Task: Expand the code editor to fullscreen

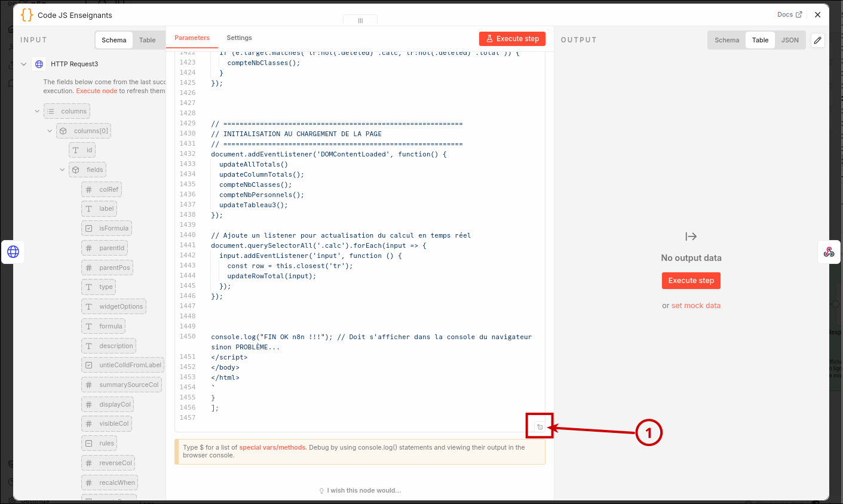Action: [539, 426]
